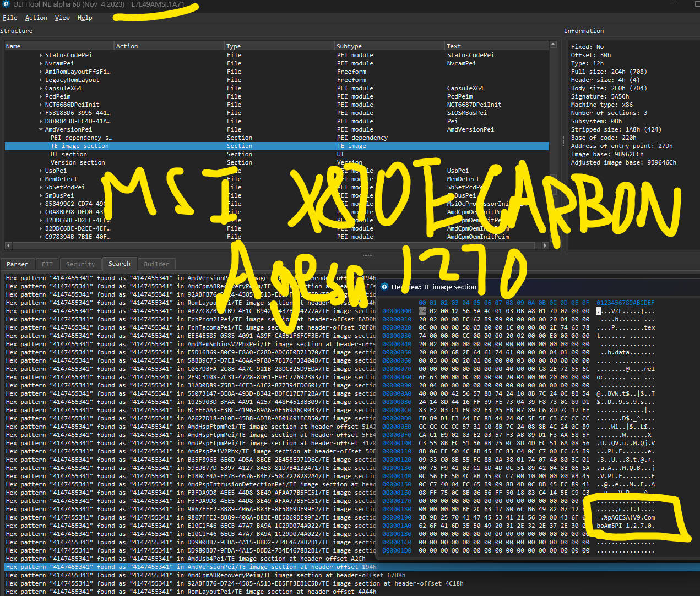Expand the StatusCodePei tree node
Viewport: 700px width, 596px height.
click(41, 55)
